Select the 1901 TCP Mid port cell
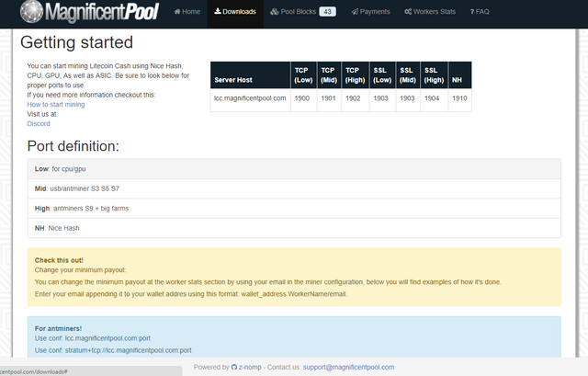 tap(329, 98)
